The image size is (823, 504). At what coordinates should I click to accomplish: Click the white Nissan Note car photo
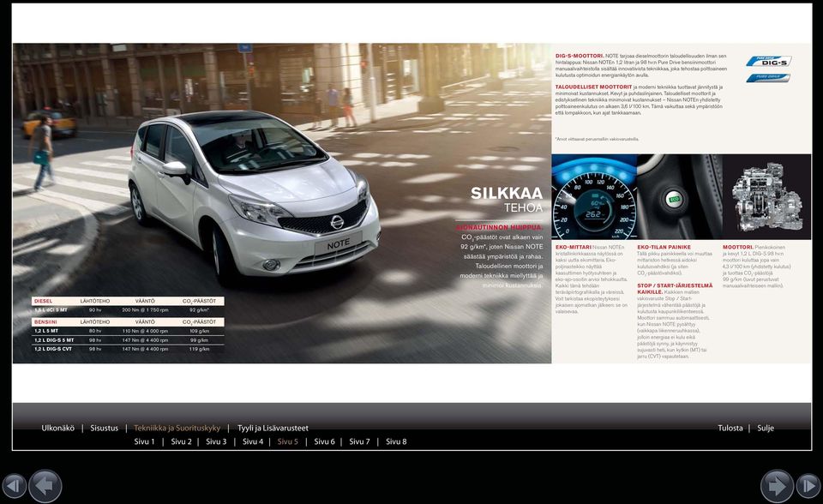[254, 197]
